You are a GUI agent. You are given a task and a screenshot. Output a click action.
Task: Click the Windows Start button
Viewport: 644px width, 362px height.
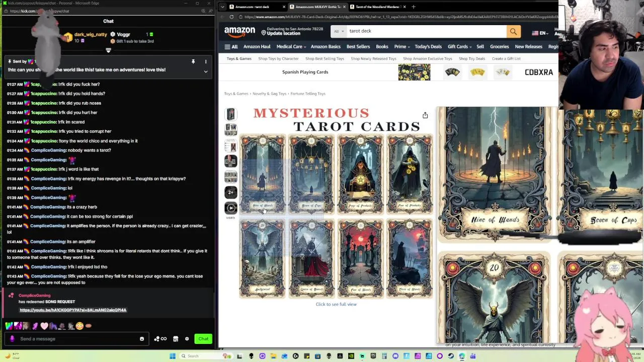pos(173,356)
